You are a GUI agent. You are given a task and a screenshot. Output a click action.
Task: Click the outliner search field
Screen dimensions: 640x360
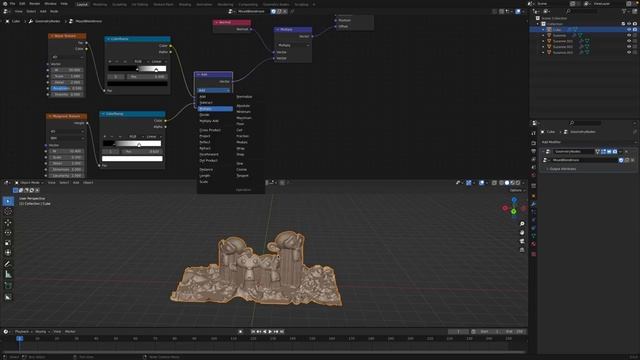[x=581, y=11]
